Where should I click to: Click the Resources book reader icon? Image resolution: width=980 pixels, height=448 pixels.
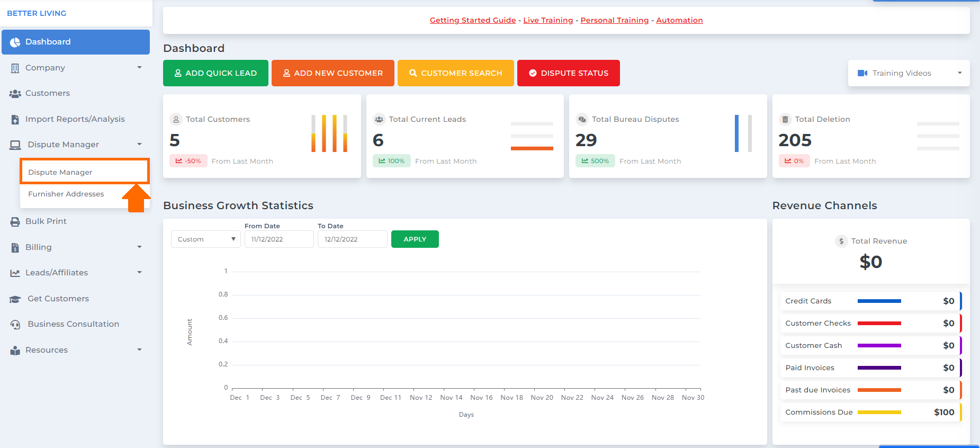coord(15,351)
